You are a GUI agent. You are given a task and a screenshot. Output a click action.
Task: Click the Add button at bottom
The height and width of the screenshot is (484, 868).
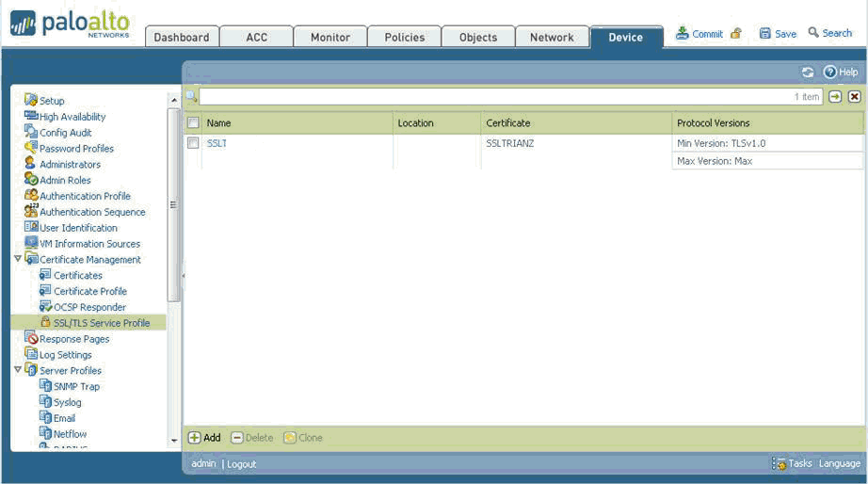click(x=204, y=438)
